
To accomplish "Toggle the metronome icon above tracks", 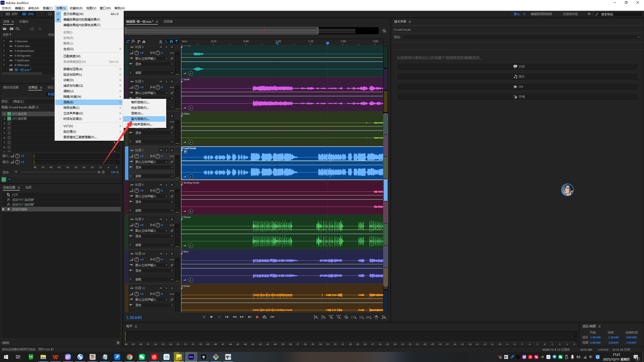I will click(x=160, y=41).
